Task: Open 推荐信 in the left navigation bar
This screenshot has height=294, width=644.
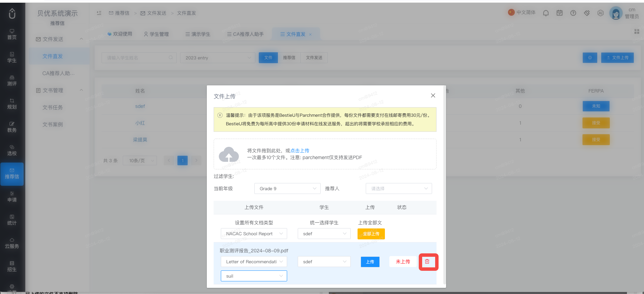Action: [12, 174]
